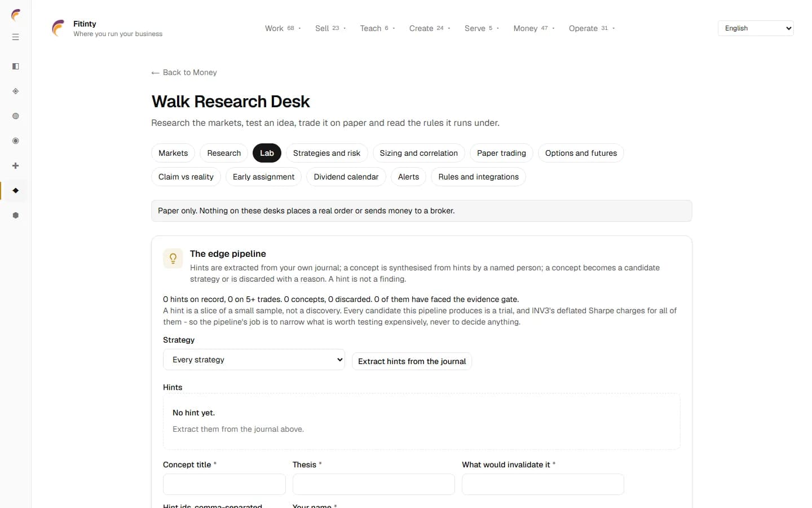This screenshot has height=508, width=812.
Task: Expand the Operate menu in top navigation
Action: click(592, 28)
